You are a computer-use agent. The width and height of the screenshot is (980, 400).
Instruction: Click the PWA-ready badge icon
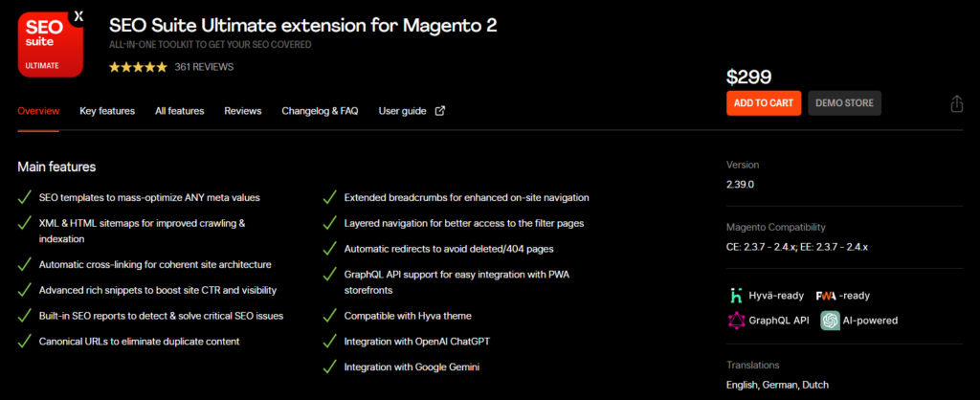coord(828,296)
